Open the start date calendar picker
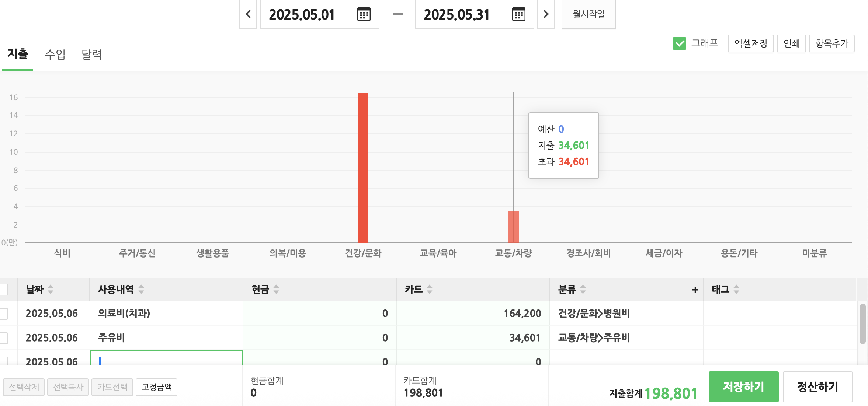 [x=364, y=14]
